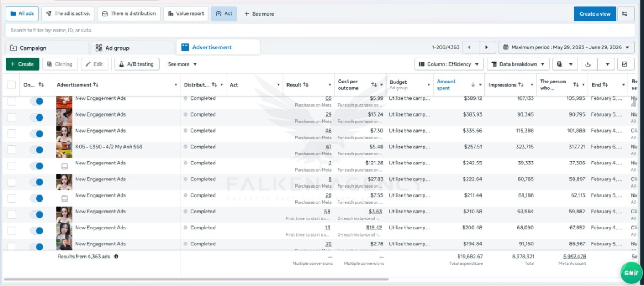
Task: Select the Advertisement tab
Action: [217, 47]
